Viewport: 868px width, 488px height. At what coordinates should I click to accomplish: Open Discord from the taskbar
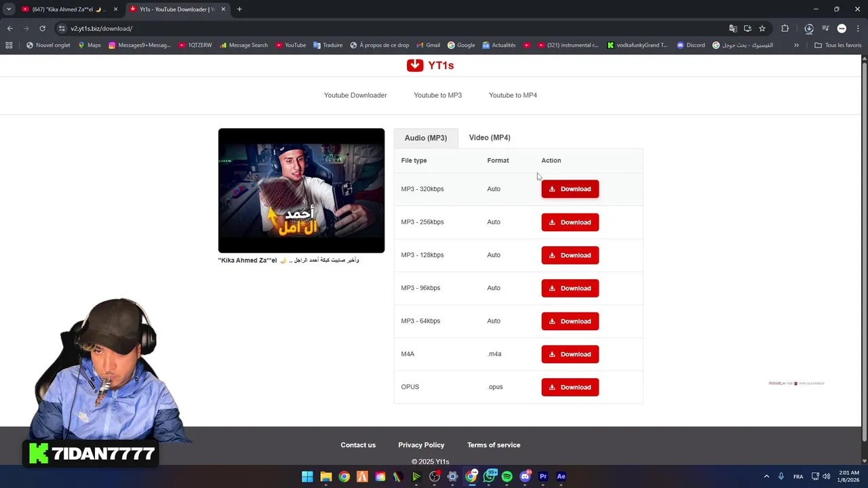pos(525,476)
